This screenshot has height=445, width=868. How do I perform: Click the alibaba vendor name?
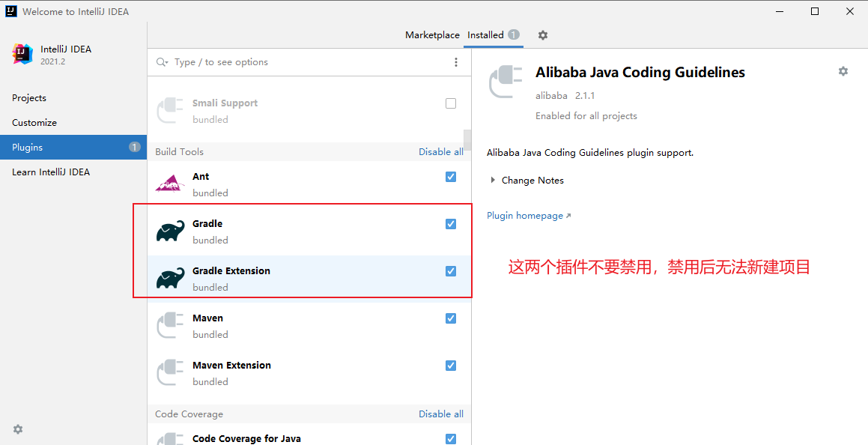click(551, 96)
